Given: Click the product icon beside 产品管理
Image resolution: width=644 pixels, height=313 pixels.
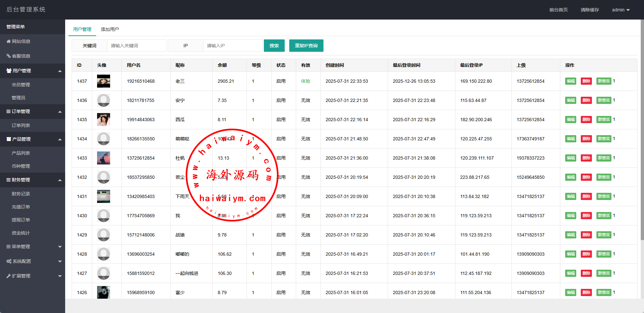Looking at the screenshot, I should [x=9, y=139].
